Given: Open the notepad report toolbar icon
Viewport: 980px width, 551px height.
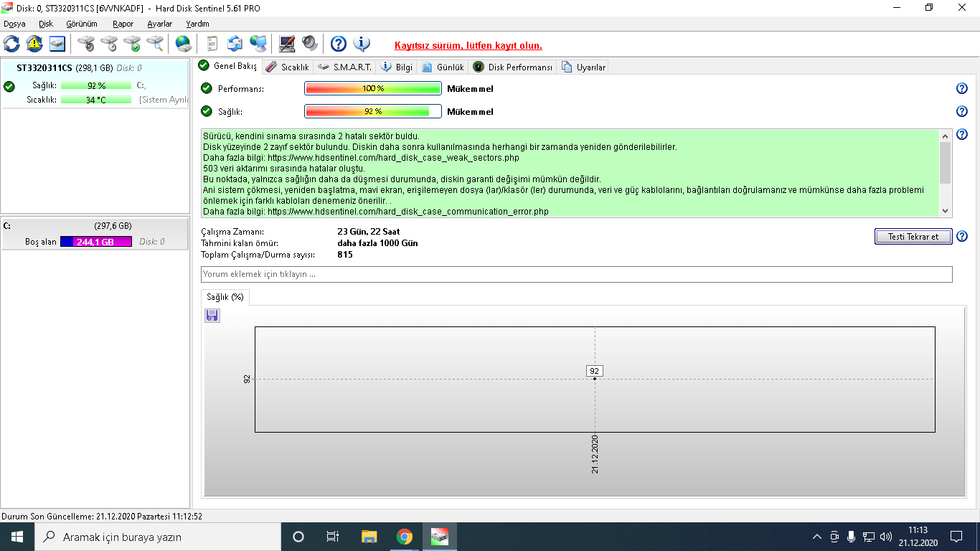Looking at the screenshot, I should pyautogui.click(x=212, y=44).
